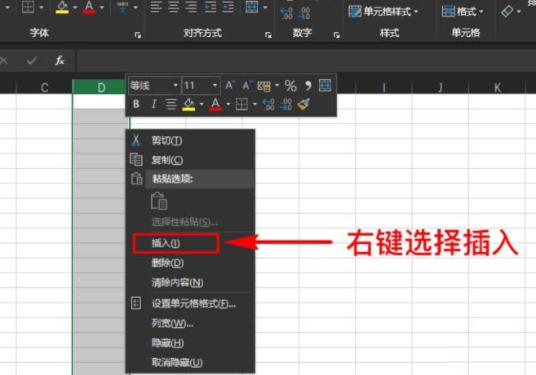Click the ribbon merge and center icon
Viewport: 536px width, 375px height.
252,7
